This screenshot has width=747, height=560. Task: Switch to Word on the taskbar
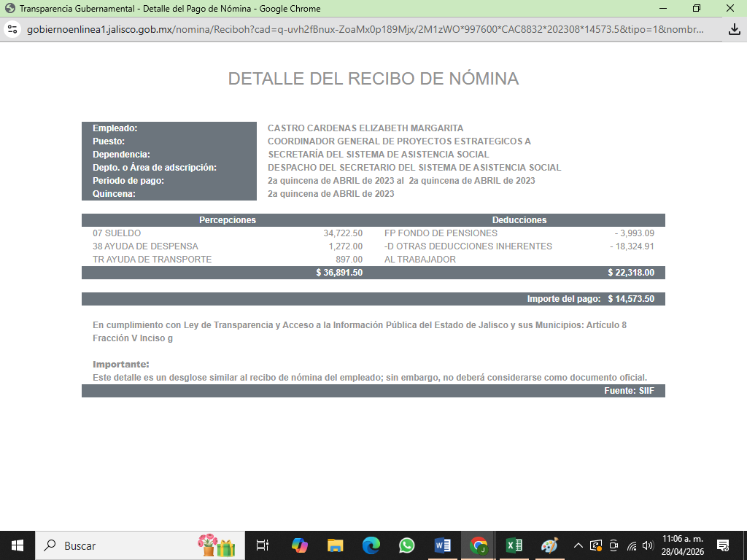click(x=443, y=545)
